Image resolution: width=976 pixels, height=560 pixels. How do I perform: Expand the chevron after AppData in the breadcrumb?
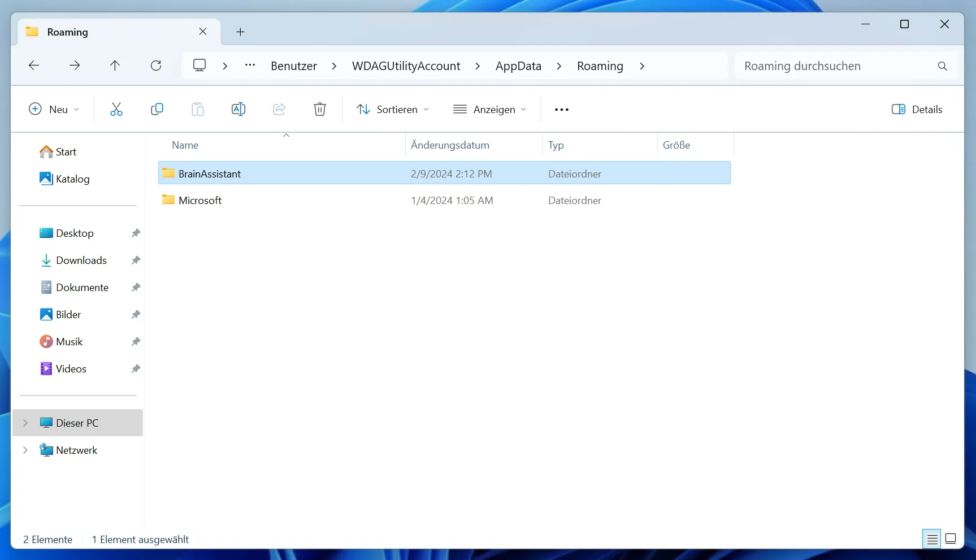coord(558,66)
